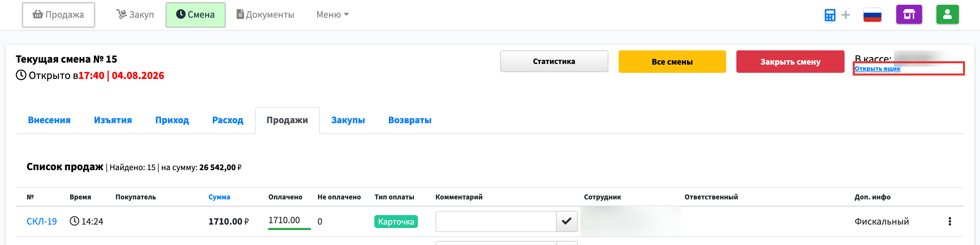Switch to the Закупы tab
The image size is (980, 245).
(x=348, y=120)
